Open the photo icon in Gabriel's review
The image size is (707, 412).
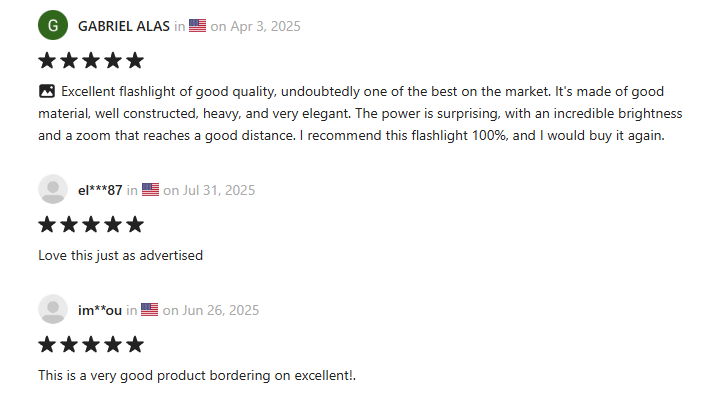click(x=46, y=91)
